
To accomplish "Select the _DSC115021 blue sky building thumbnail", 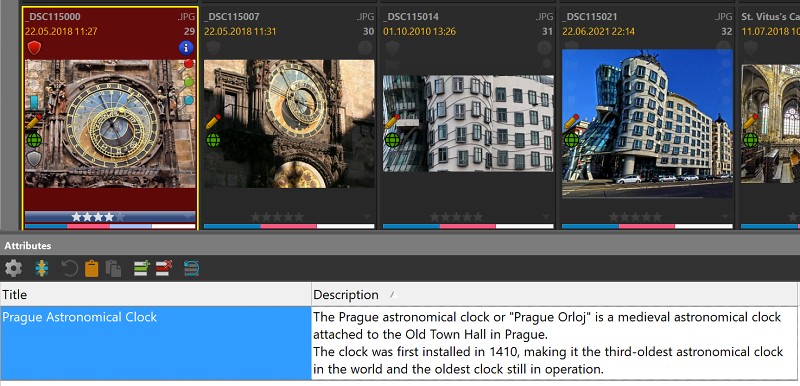I will point(647,123).
